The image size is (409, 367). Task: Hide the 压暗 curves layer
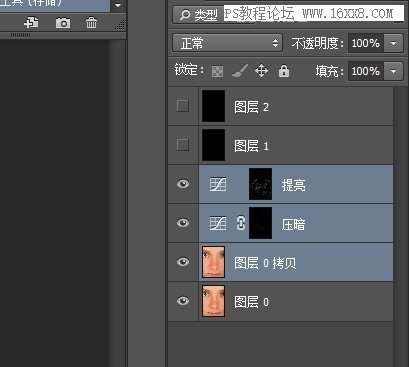point(183,223)
